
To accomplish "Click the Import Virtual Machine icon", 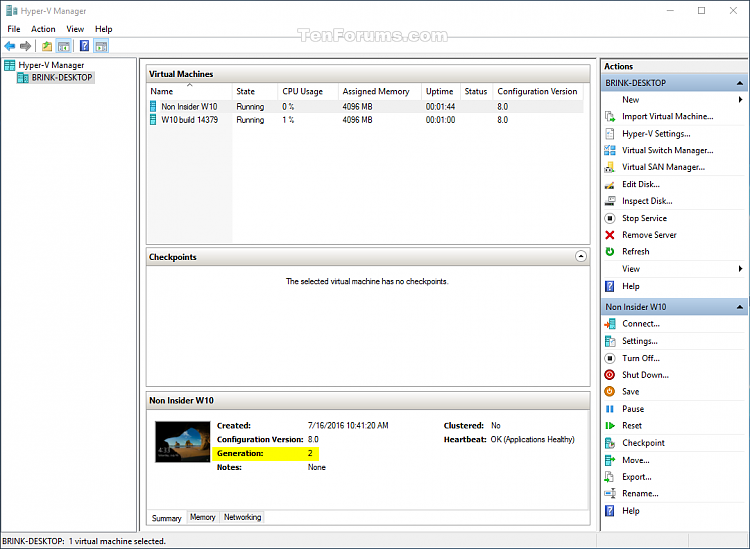I will (x=610, y=116).
